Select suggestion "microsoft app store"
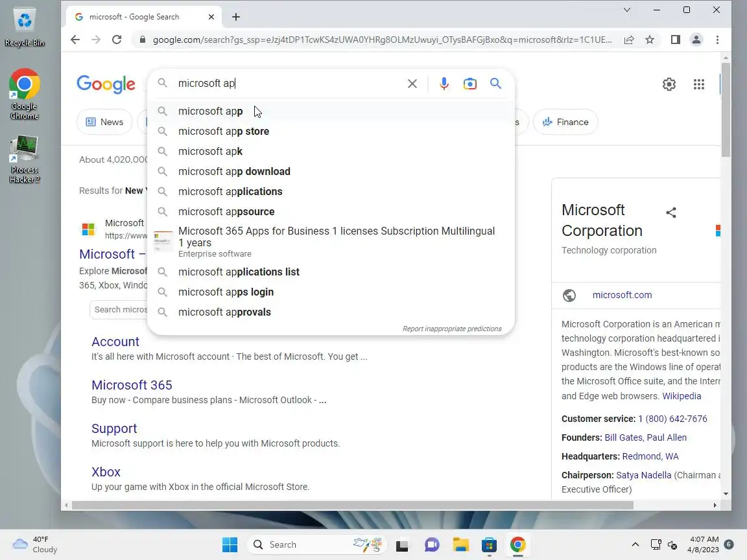 331,131
